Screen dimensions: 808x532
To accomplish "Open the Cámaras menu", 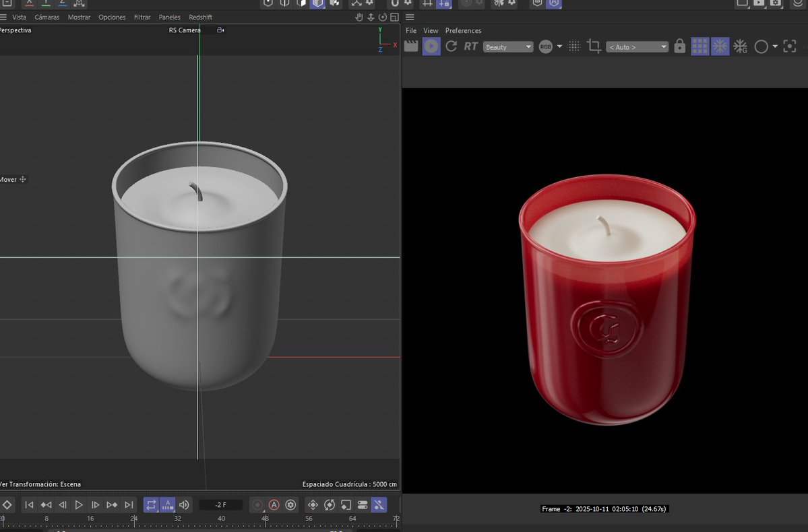I will [x=47, y=17].
